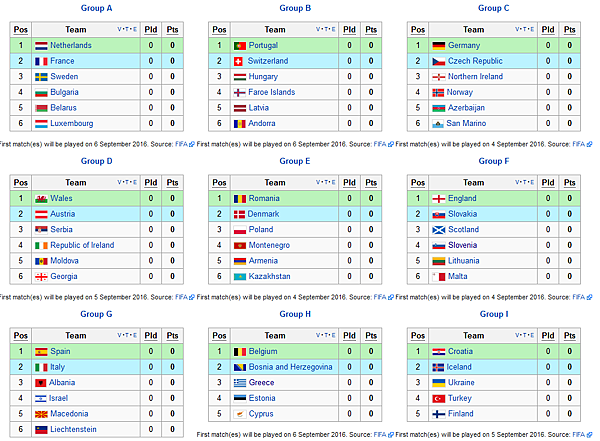The image size is (600, 441).
Task: Click the Czech Republic flag icon
Action: pyautogui.click(x=439, y=61)
